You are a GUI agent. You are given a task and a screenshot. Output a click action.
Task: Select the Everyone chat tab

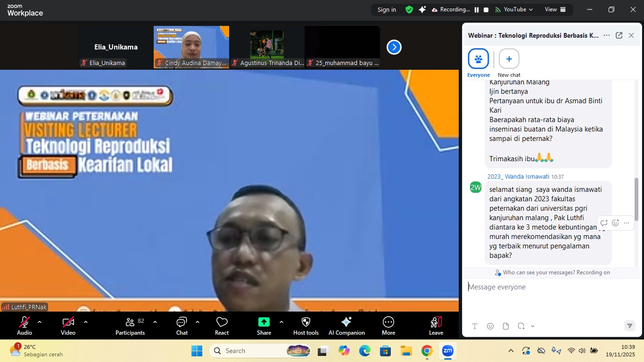tap(479, 59)
